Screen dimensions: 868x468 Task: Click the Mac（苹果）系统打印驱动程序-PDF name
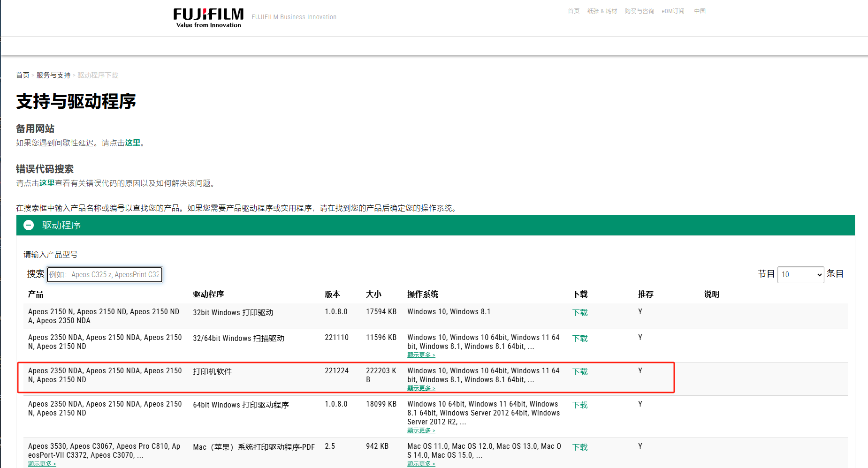click(253, 447)
